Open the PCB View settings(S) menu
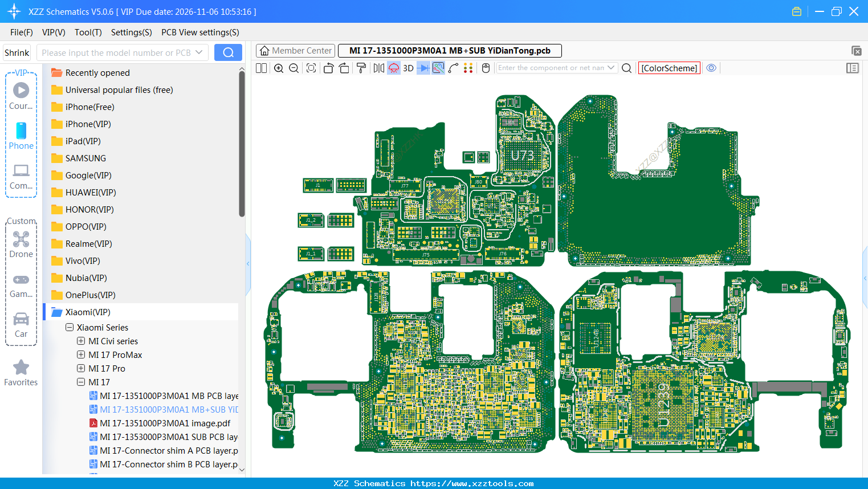 (x=199, y=32)
